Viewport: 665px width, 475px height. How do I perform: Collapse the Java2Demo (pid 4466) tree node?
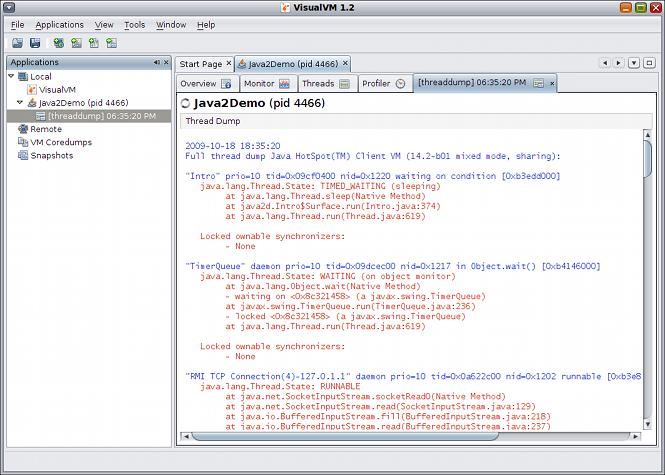click(20, 102)
